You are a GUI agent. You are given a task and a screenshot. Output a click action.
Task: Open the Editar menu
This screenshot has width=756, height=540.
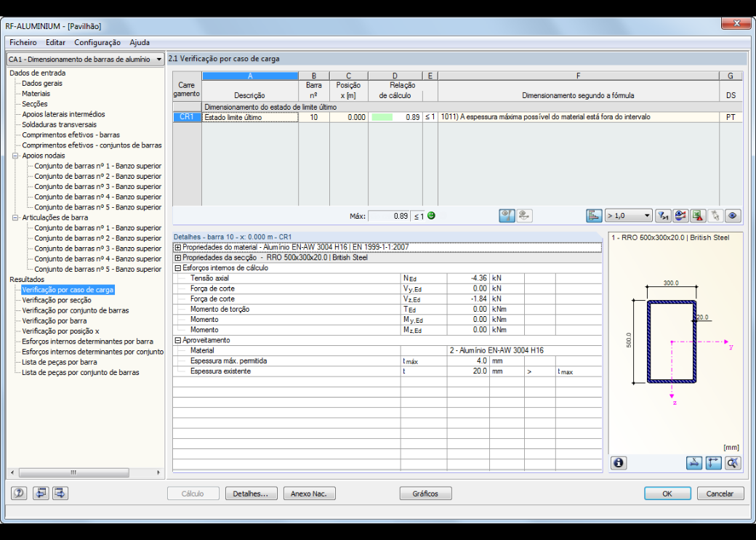click(x=55, y=42)
